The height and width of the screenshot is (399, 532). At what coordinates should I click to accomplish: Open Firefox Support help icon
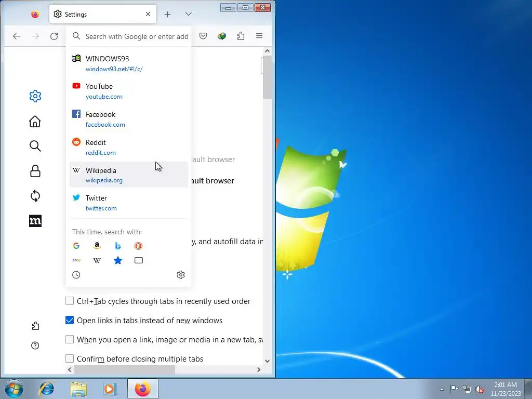(x=35, y=345)
